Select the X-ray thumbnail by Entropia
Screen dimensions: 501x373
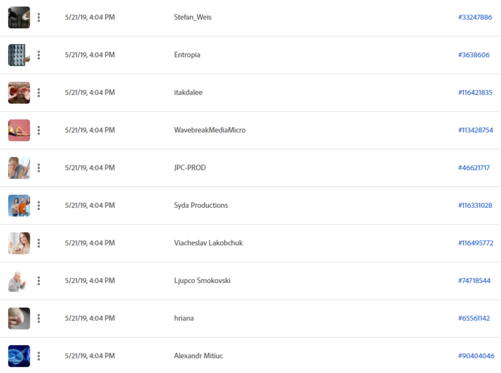coord(19,55)
